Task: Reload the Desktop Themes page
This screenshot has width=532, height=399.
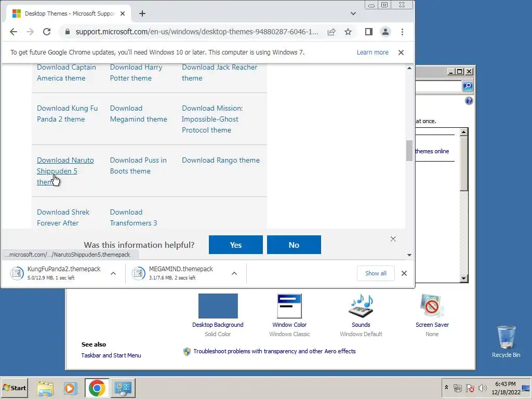Action: click(x=47, y=32)
